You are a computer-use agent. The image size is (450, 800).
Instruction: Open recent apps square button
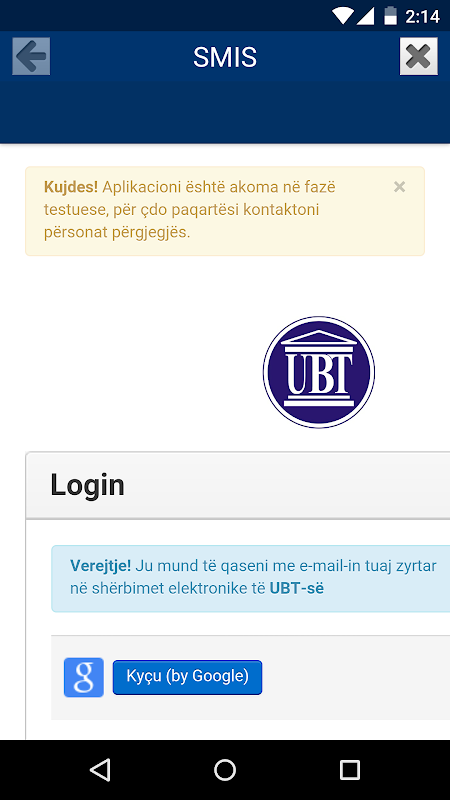point(350,769)
